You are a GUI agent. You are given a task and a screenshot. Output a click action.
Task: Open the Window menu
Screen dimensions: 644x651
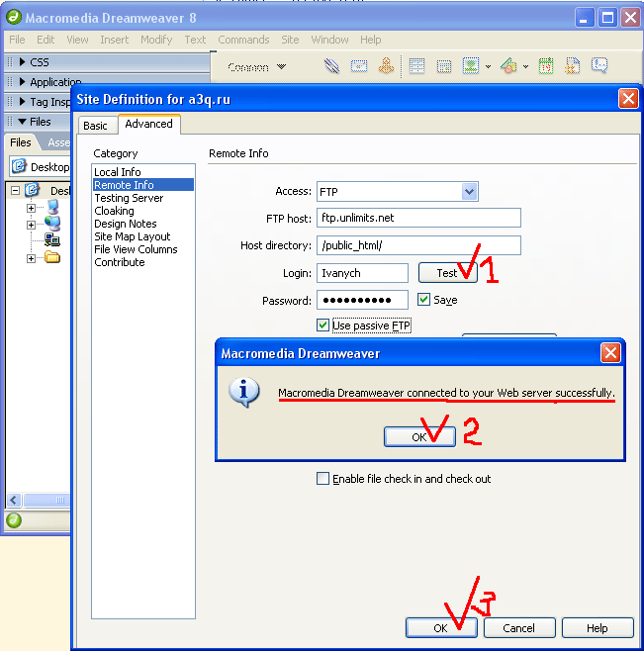(329, 40)
